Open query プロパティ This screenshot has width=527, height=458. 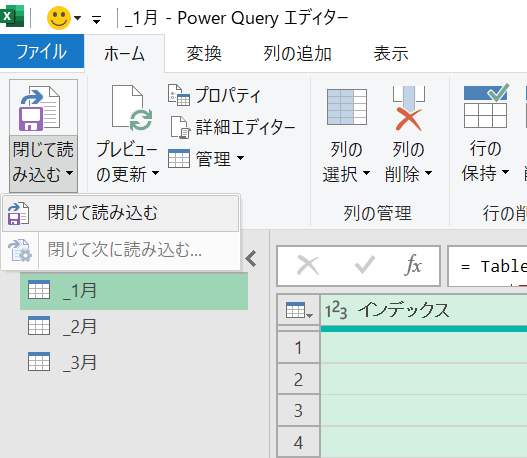coord(214,95)
